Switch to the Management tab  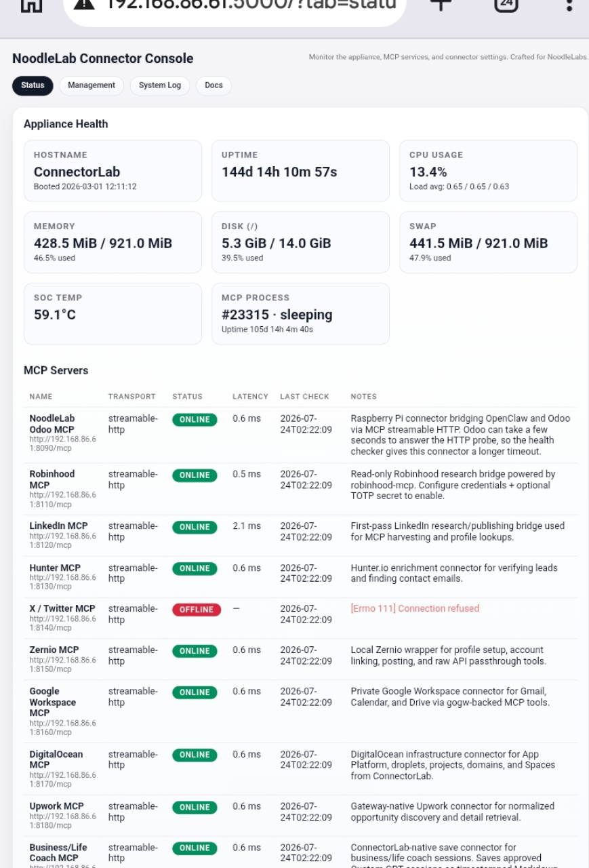coord(92,85)
